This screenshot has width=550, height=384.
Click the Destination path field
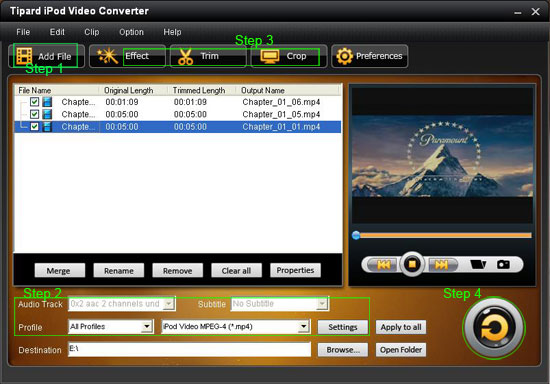(x=189, y=349)
